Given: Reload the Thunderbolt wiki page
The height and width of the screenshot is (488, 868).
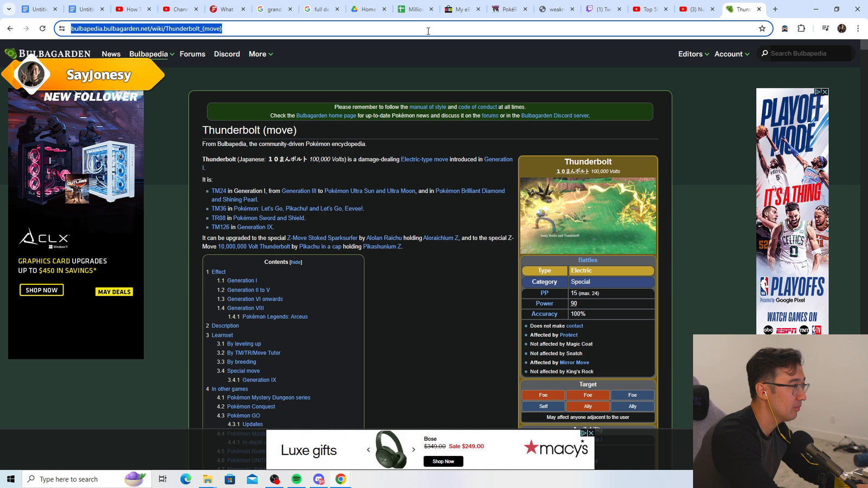Looking at the screenshot, I should (42, 28).
